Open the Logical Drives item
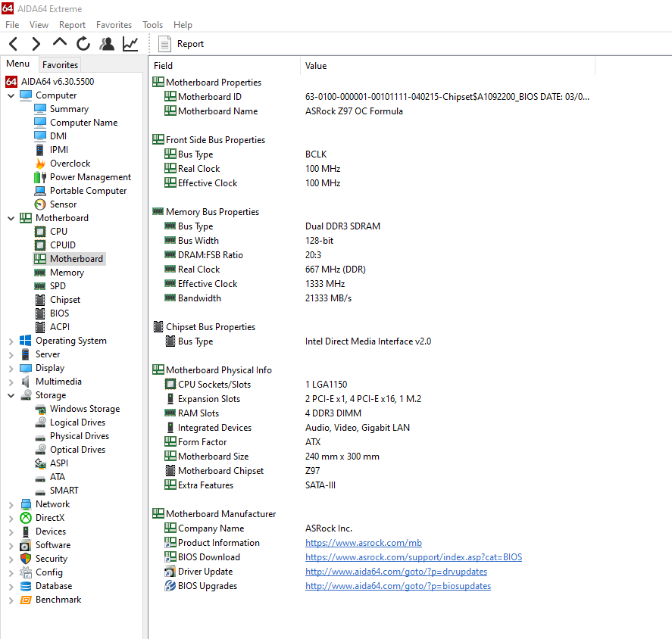 [x=70, y=422]
